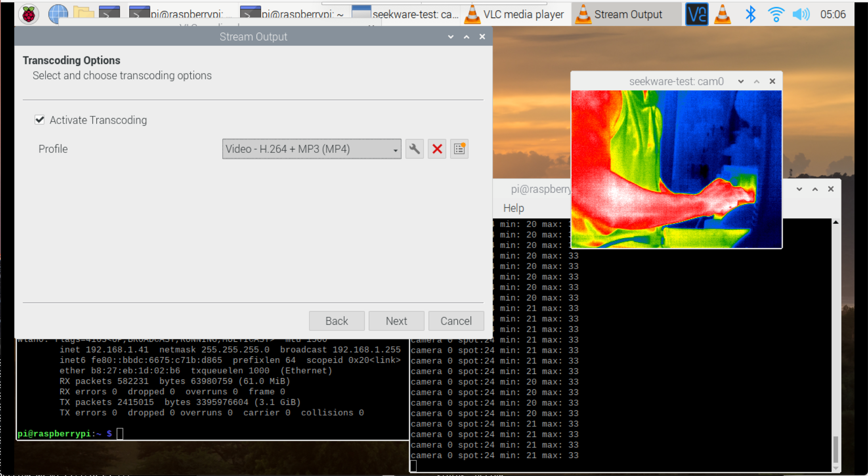Minimize the Stream Output dialog

(x=451, y=37)
